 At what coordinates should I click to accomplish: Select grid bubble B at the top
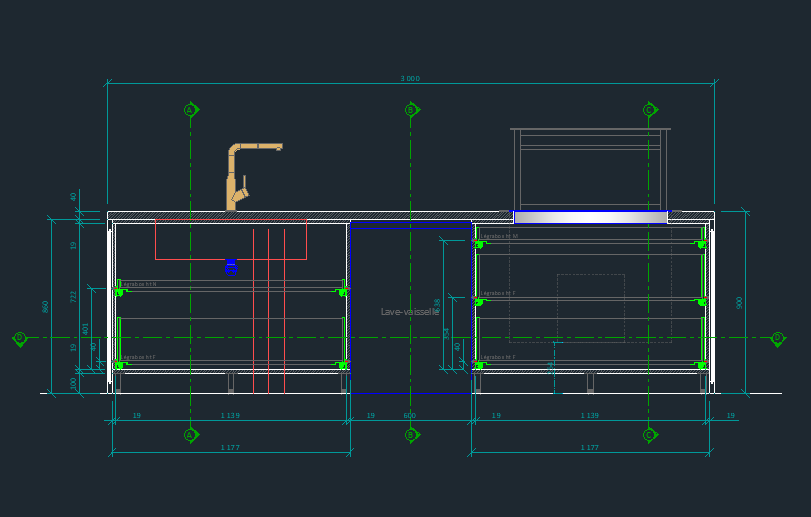click(x=410, y=110)
